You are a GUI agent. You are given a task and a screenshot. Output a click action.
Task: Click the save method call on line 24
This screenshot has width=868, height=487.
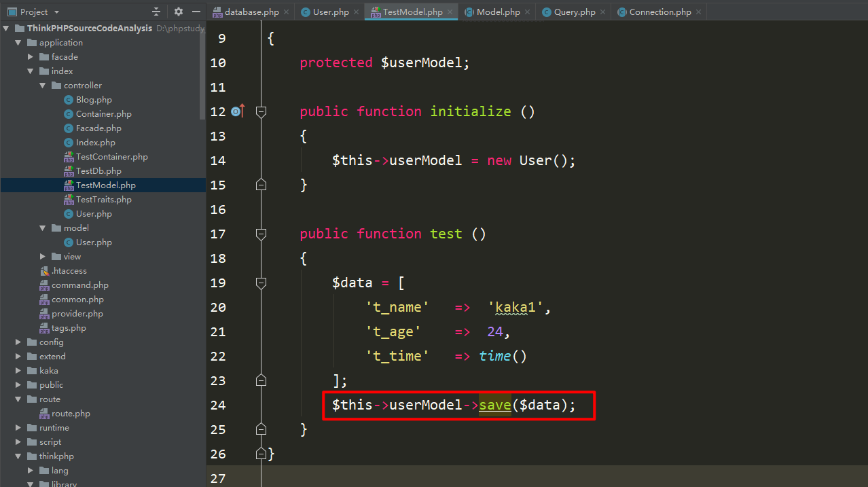coord(495,405)
